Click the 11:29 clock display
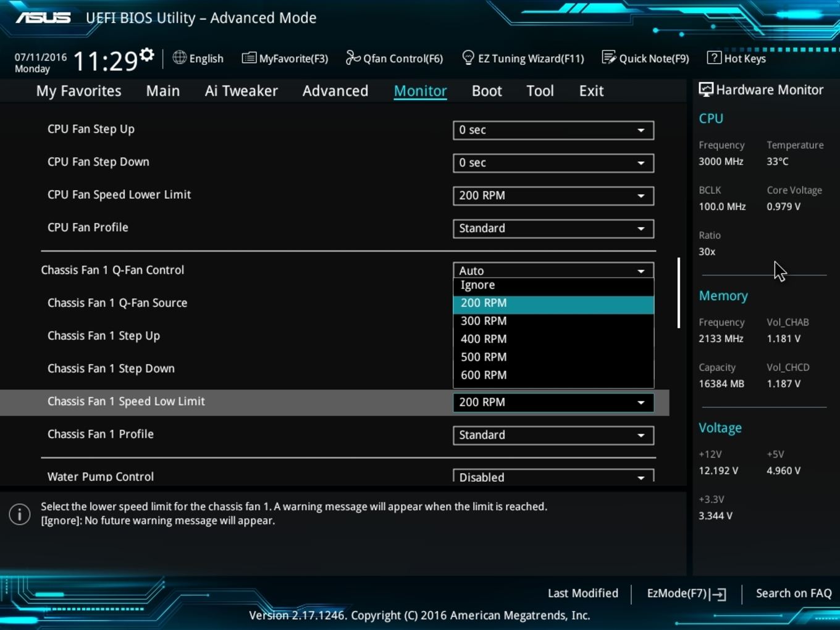Viewport: 840px width, 630px height. tap(105, 61)
